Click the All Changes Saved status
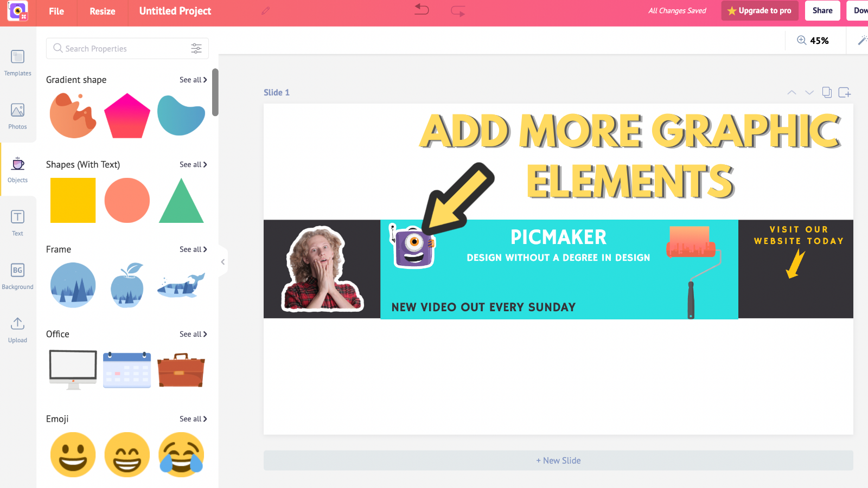 (x=677, y=11)
